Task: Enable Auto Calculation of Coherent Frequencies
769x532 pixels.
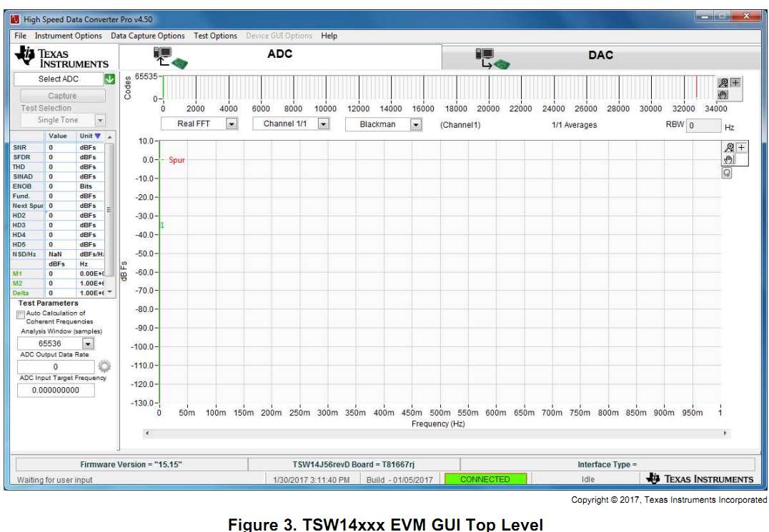Action: 21,313
